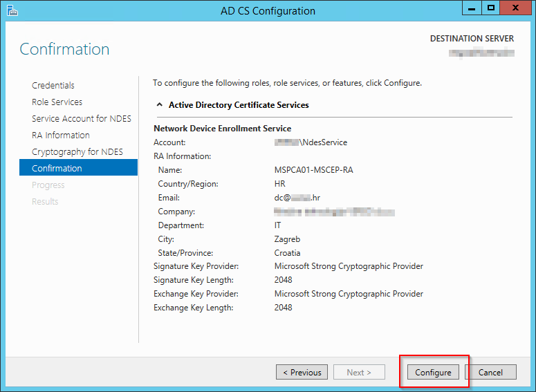
Task: Go to the Credentials step
Action: coord(53,86)
